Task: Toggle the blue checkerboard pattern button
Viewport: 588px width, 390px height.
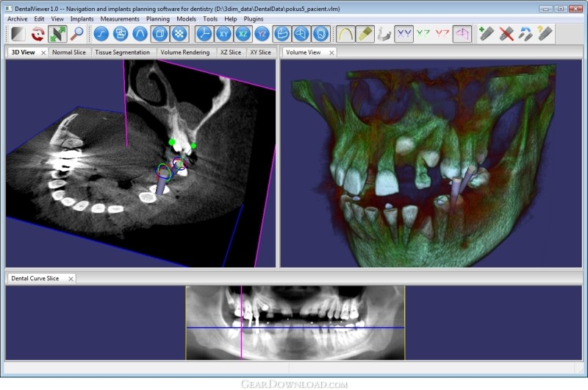Action: (179, 34)
